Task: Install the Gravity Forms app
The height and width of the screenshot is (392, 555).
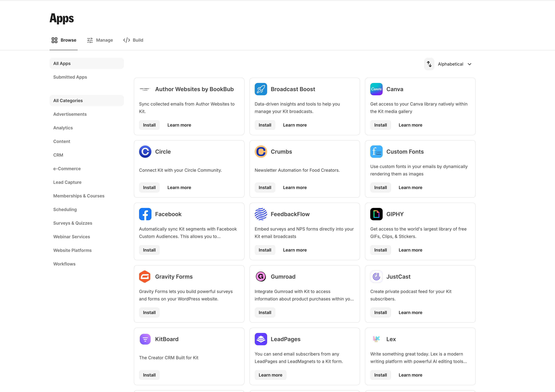Action: (149, 312)
